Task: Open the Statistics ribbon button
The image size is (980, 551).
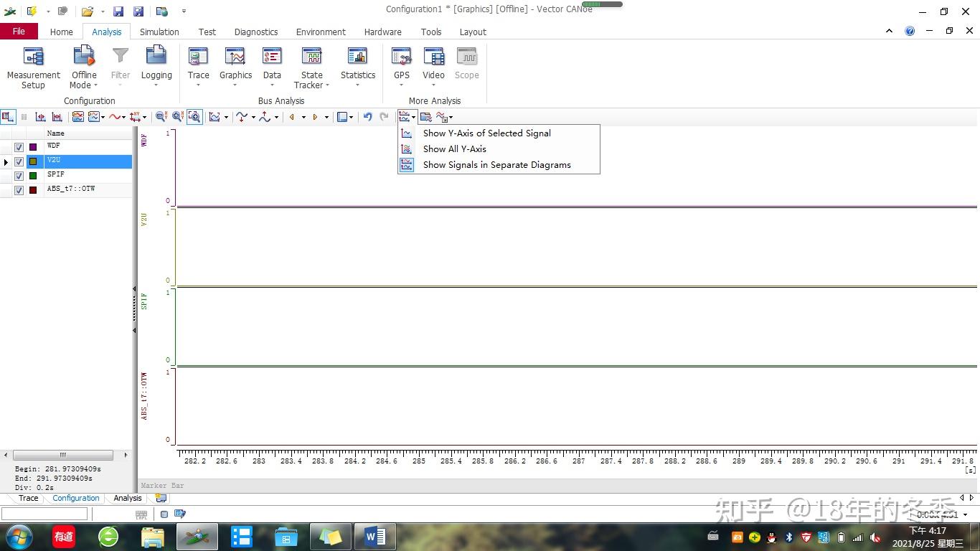Action: click(x=357, y=68)
